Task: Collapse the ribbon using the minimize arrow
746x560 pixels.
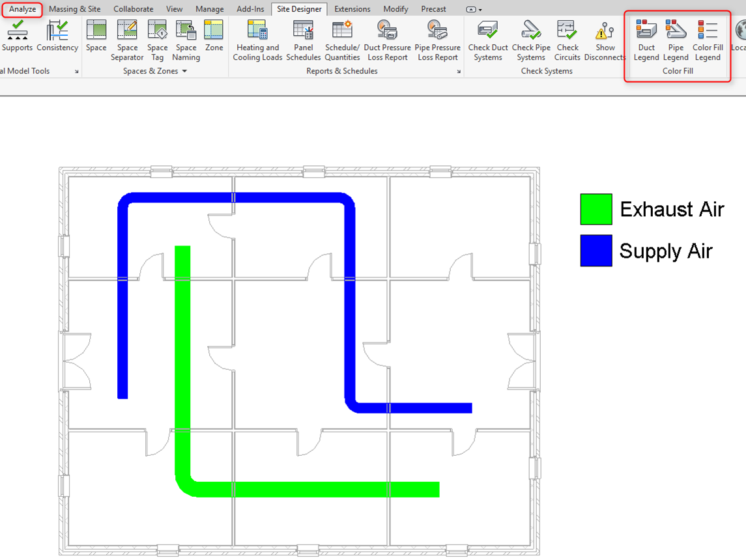Action: coord(470,9)
